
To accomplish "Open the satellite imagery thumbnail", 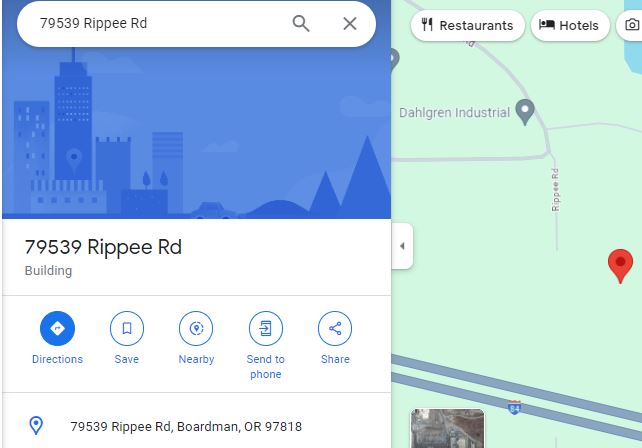I will click(x=448, y=428).
